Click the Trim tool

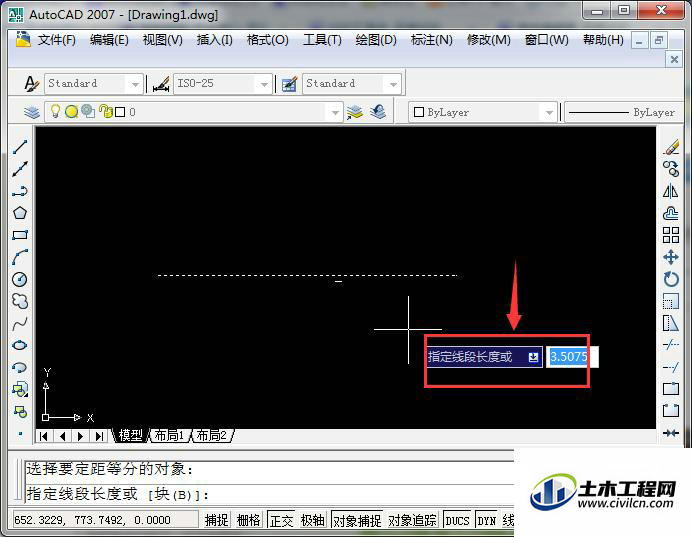click(671, 344)
